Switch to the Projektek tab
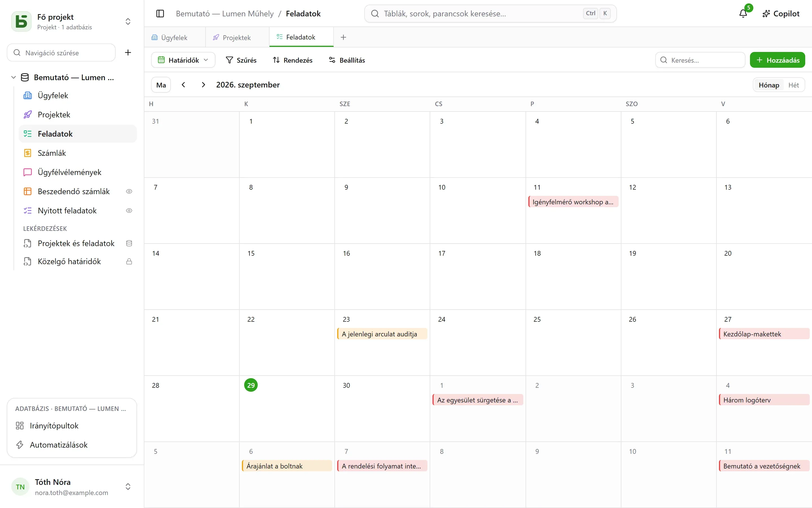The image size is (812, 508). point(237,37)
